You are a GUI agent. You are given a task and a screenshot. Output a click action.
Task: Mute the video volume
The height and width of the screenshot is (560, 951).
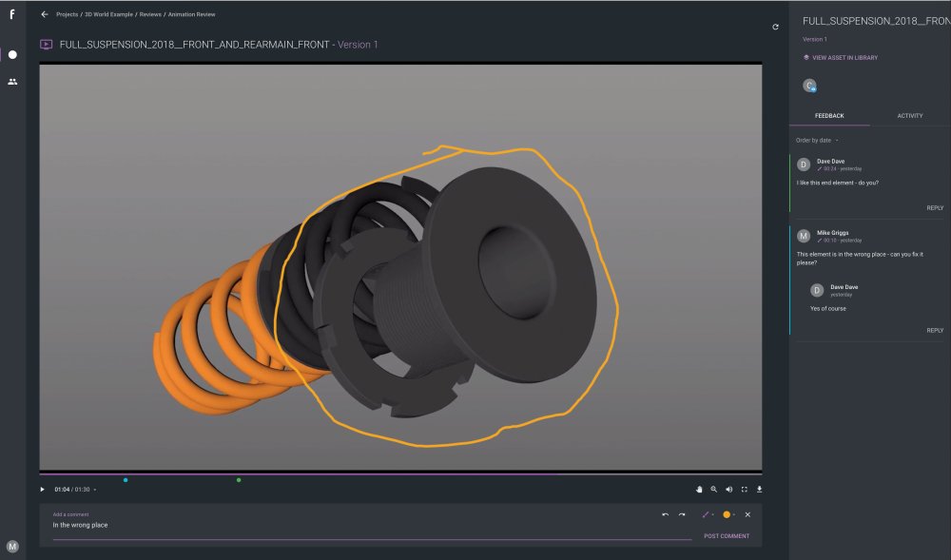click(729, 489)
